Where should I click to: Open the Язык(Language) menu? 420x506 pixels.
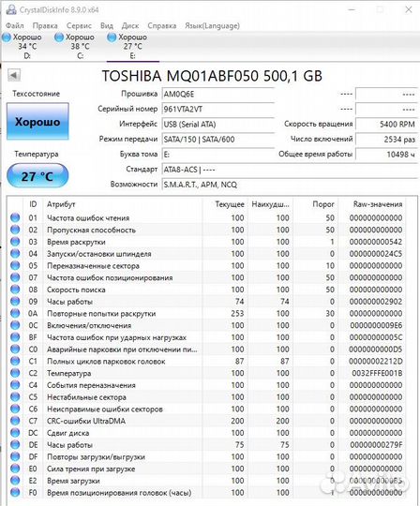pyautogui.click(x=212, y=26)
